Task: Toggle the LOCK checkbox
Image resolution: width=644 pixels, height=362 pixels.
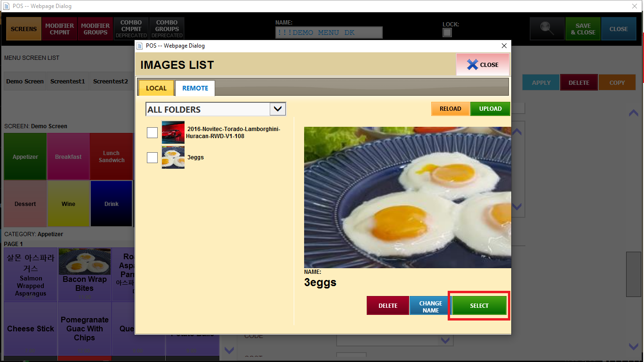Action: (x=447, y=33)
